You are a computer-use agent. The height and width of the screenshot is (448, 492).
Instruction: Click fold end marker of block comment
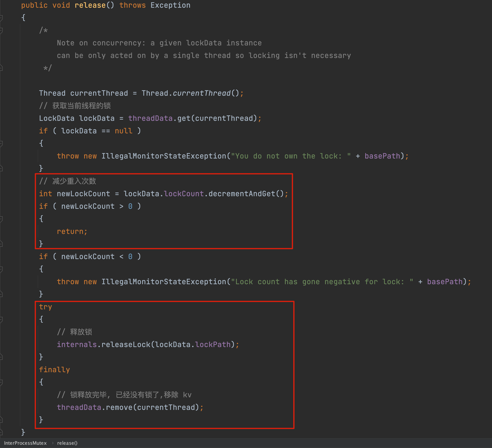point(1,68)
